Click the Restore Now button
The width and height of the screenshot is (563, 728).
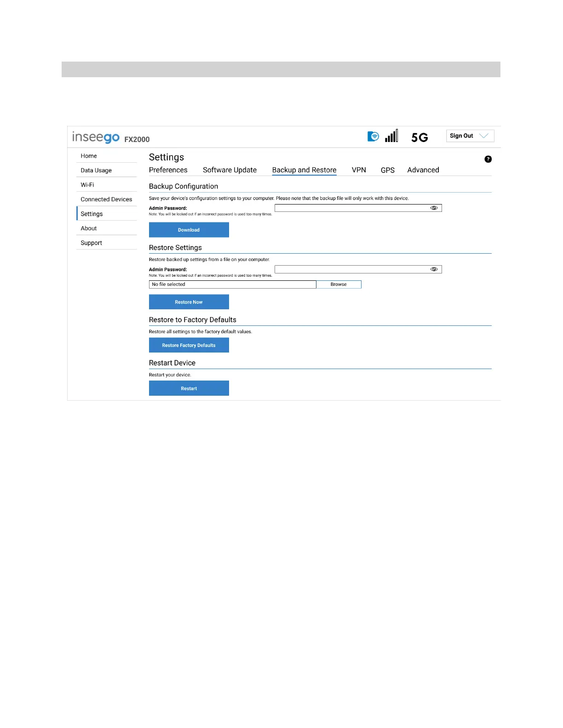tap(189, 302)
